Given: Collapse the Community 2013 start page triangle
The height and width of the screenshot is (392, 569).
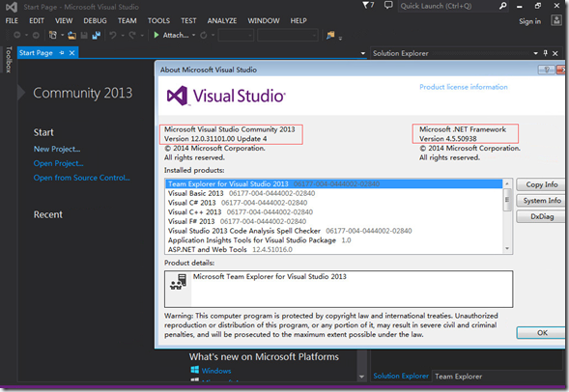Looking at the screenshot, I should tap(21, 93).
